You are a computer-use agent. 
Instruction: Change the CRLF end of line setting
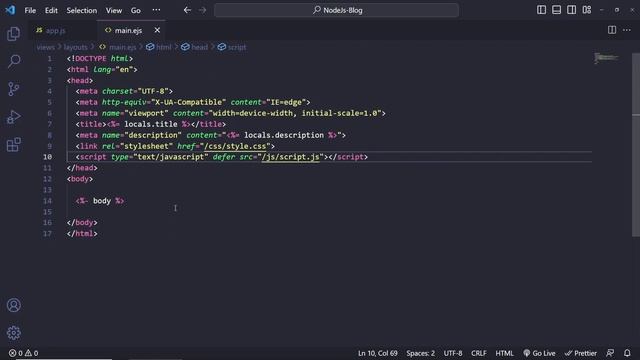tap(479, 353)
